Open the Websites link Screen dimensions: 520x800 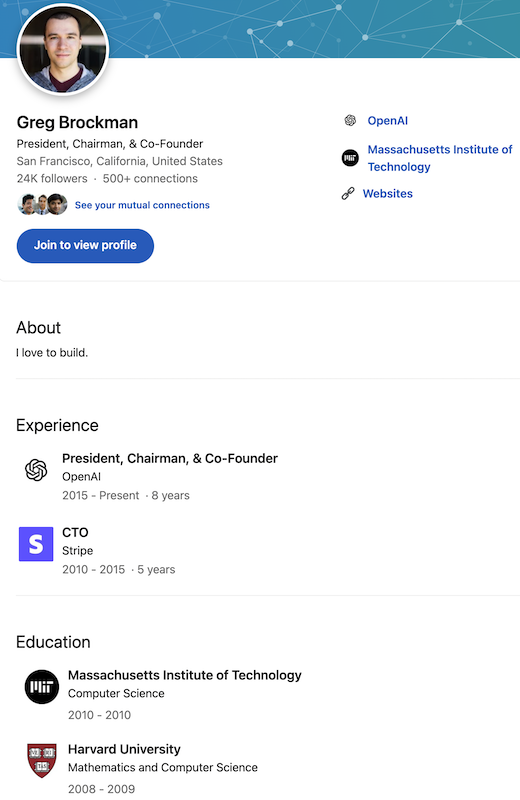(387, 194)
